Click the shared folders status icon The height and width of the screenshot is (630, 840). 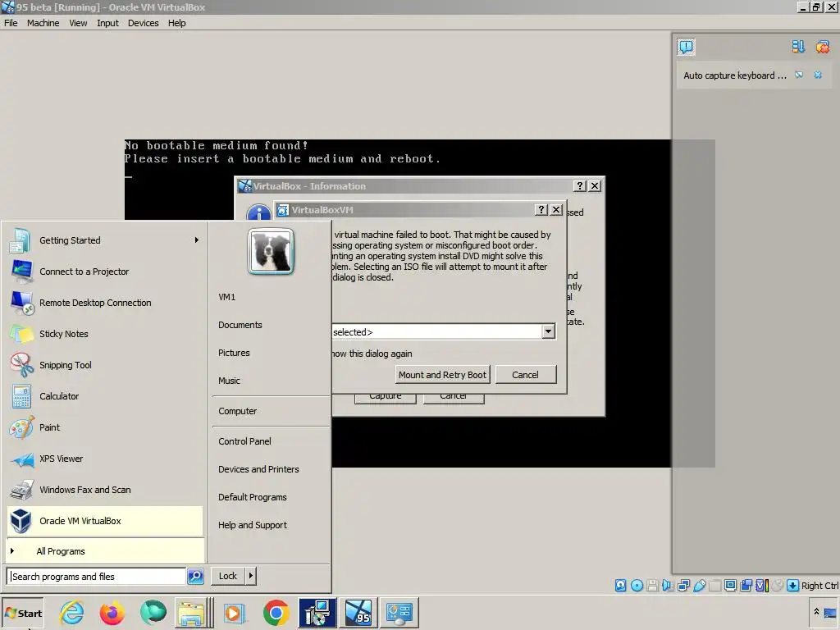pos(714,586)
